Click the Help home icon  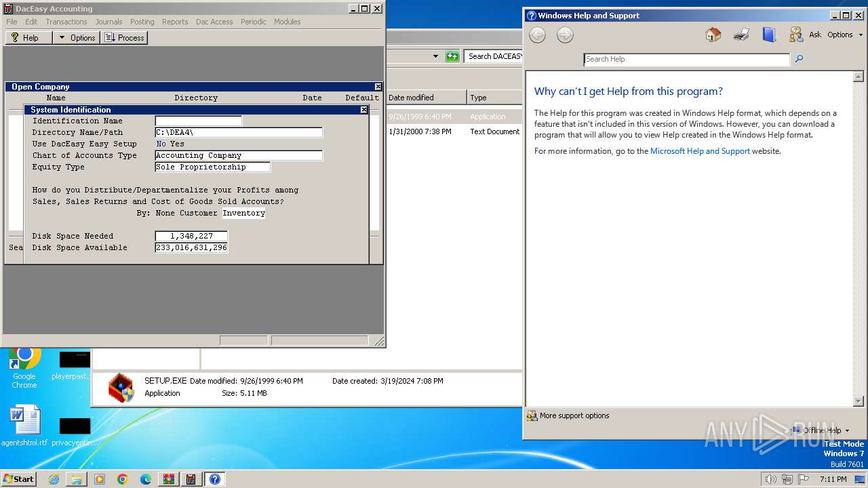click(x=713, y=35)
